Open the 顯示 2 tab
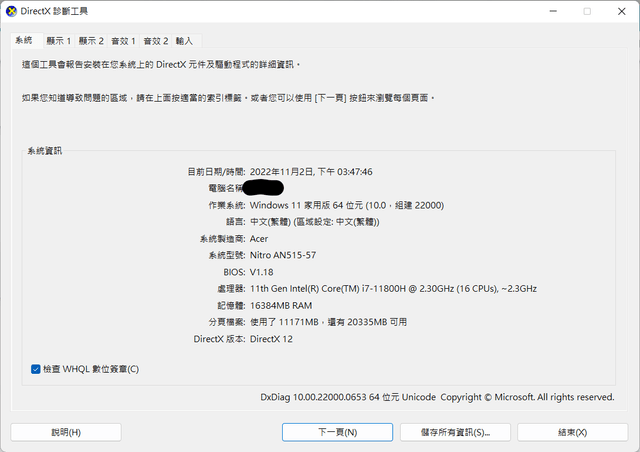 pyautogui.click(x=91, y=41)
